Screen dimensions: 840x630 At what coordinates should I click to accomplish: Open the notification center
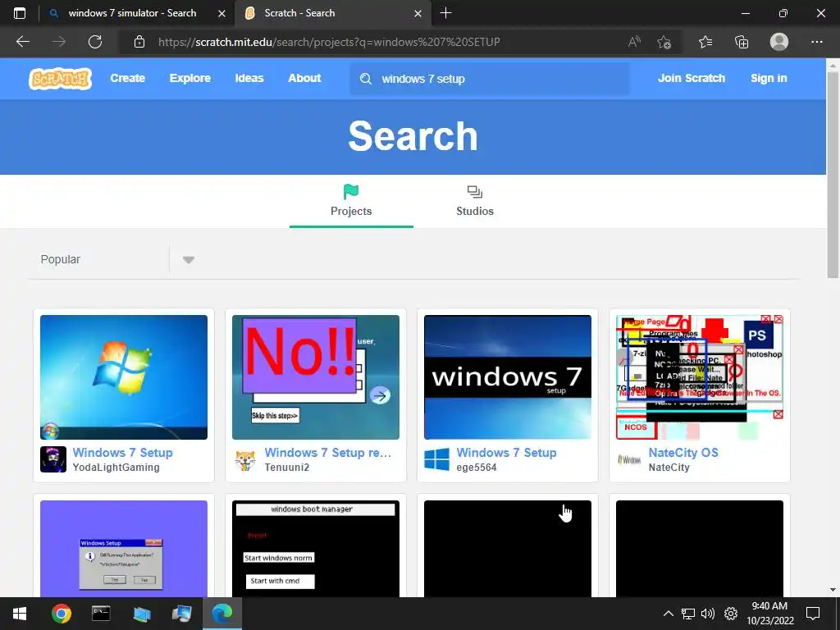(813, 614)
